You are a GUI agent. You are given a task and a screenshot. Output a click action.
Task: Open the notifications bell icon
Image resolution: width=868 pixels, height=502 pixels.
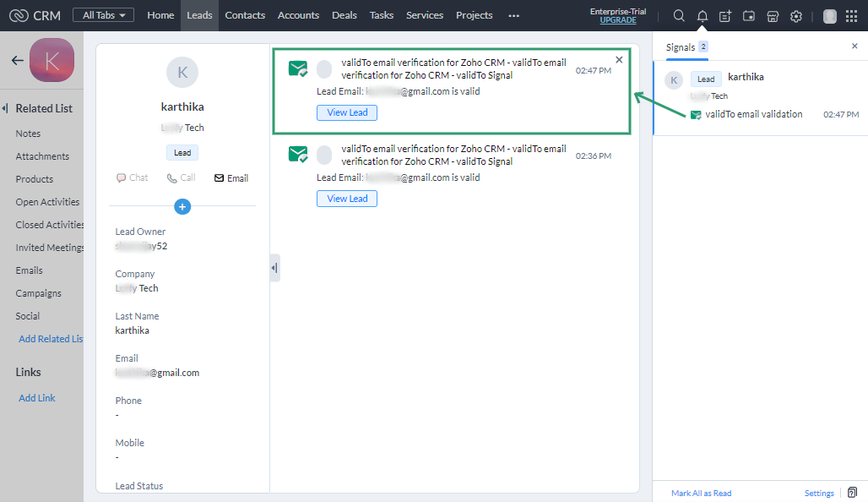[x=702, y=15]
